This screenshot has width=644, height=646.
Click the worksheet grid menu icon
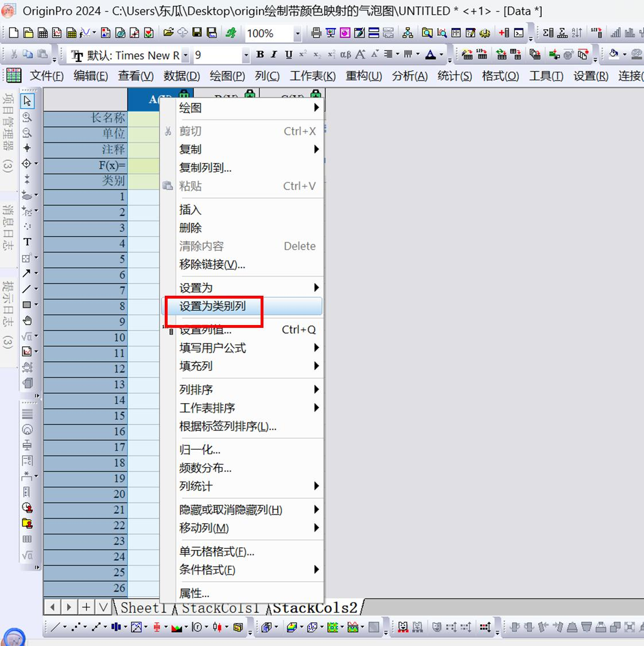tap(14, 75)
